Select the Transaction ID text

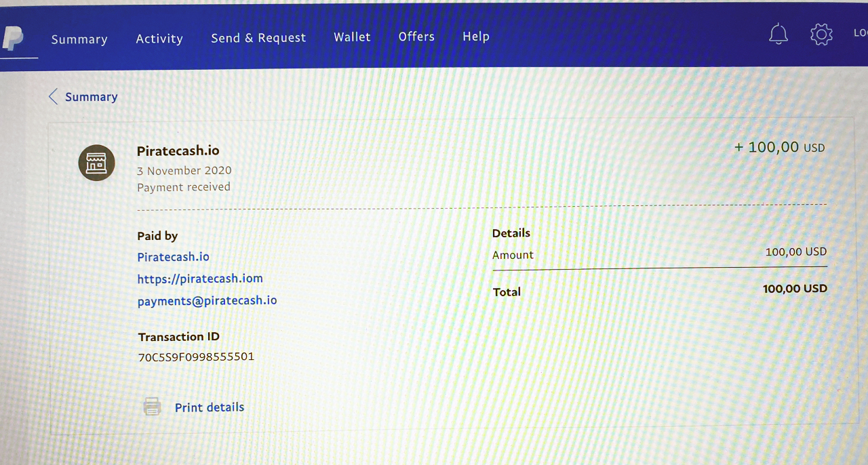[x=195, y=356]
